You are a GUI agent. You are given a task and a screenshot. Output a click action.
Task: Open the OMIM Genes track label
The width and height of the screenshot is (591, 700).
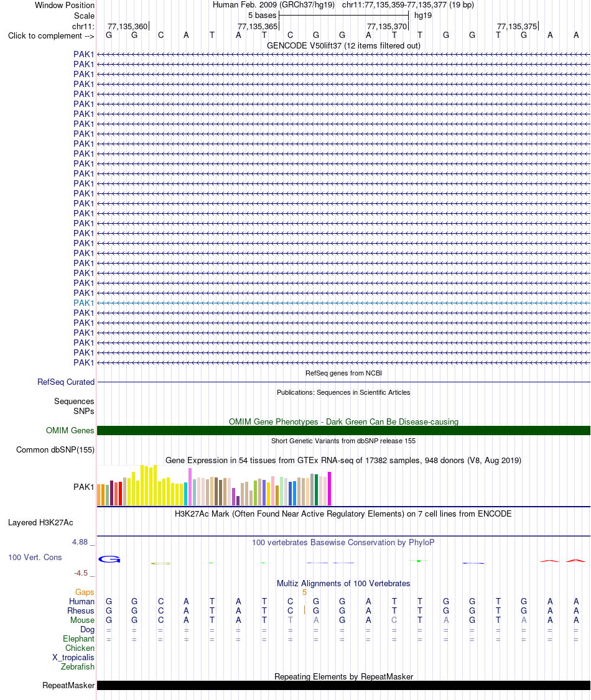pos(70,430)
